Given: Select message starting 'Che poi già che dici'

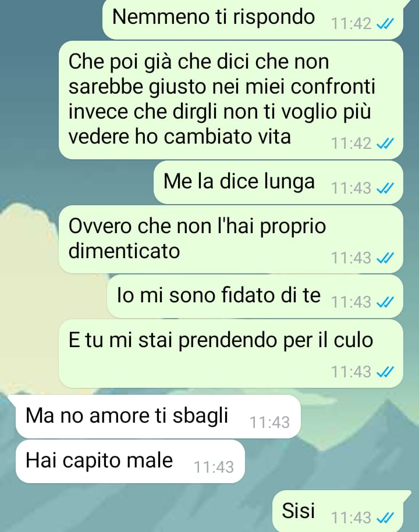Looking at the screenshot, I should [231, 100].
